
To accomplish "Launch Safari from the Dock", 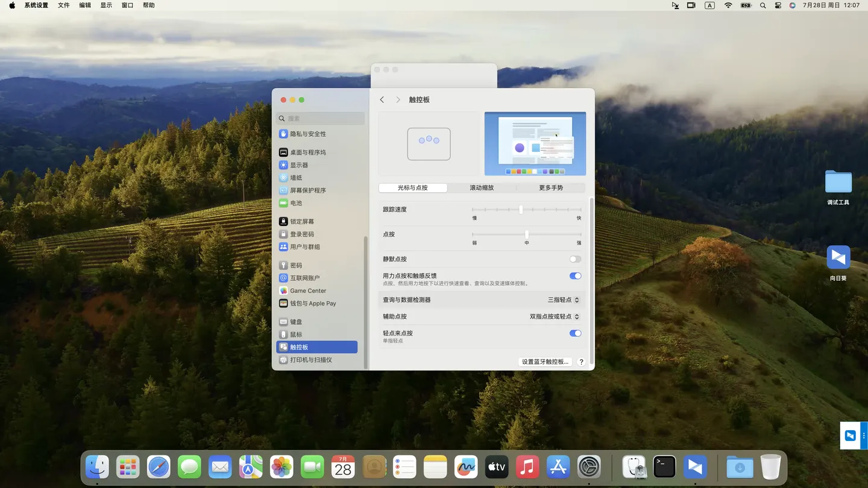I will tap(159, 467).
